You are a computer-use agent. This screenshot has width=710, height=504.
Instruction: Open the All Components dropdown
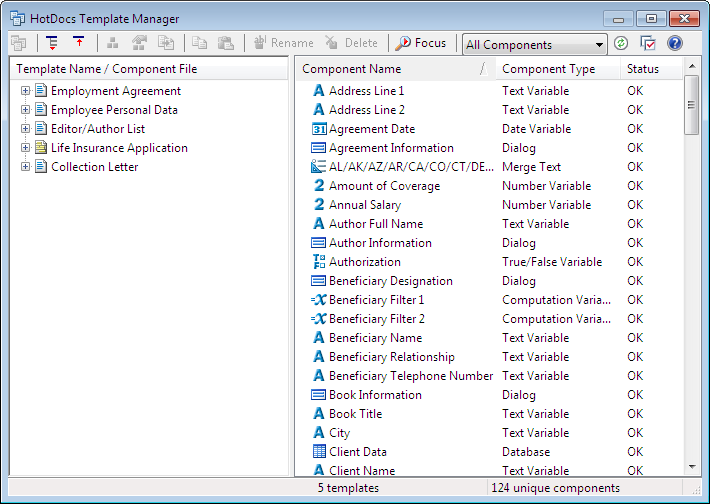[x=535, y=44]
